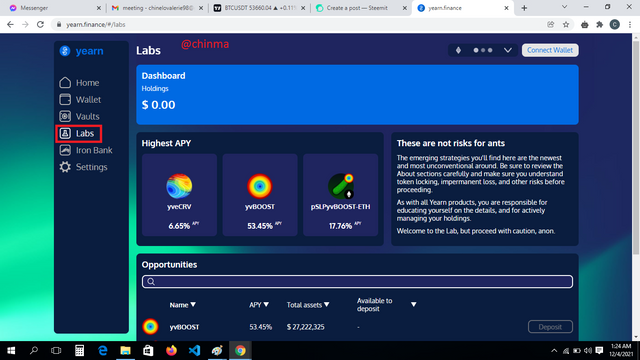Click the Opportunities search field
Viewport: 640px width, 360px height.
click(357, 282)
